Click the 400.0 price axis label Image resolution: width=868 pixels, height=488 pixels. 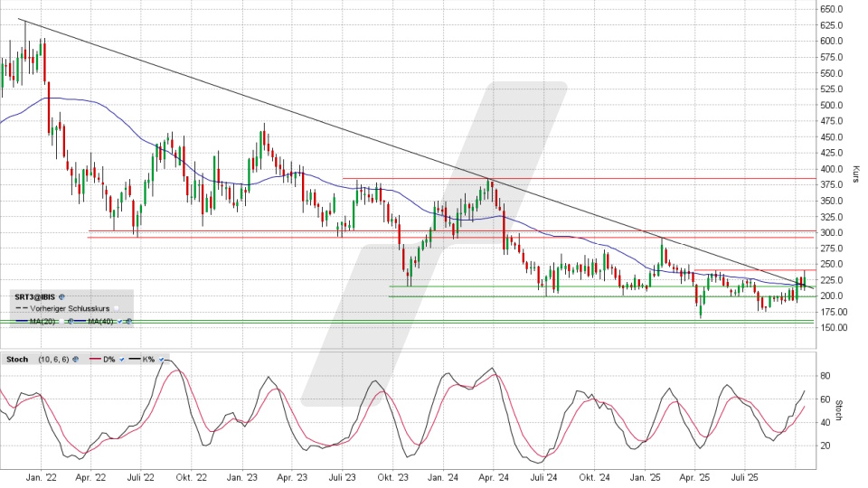[x=832, y=169]
